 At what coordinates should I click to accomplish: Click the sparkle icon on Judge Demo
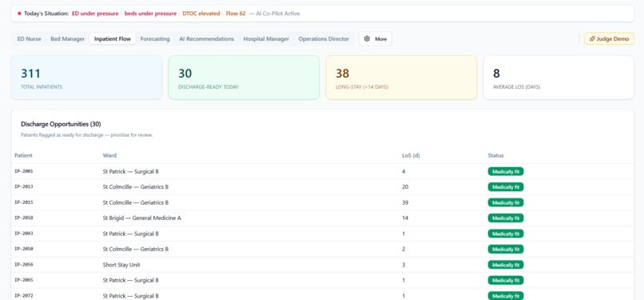tap(592, 39)
